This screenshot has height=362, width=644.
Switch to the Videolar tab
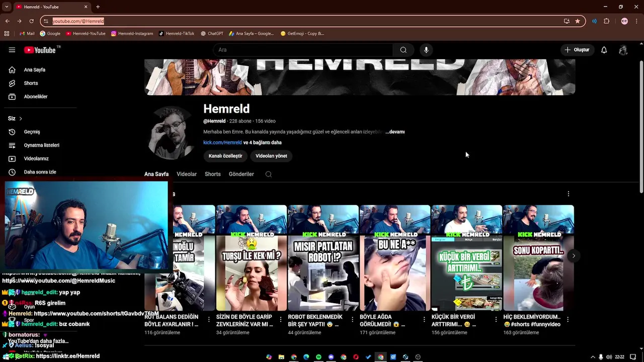click(187, 174)
